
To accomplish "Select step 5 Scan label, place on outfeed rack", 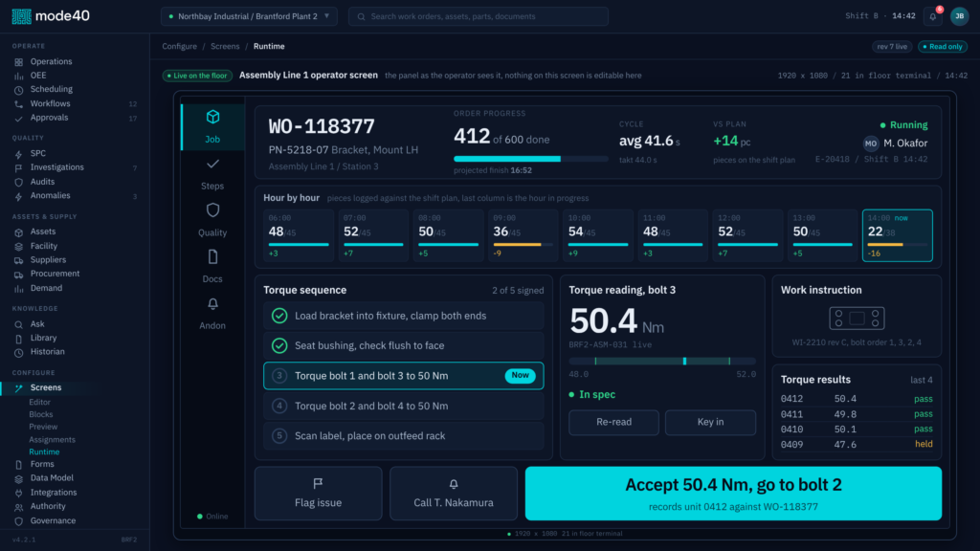I will tap(404, 436).
